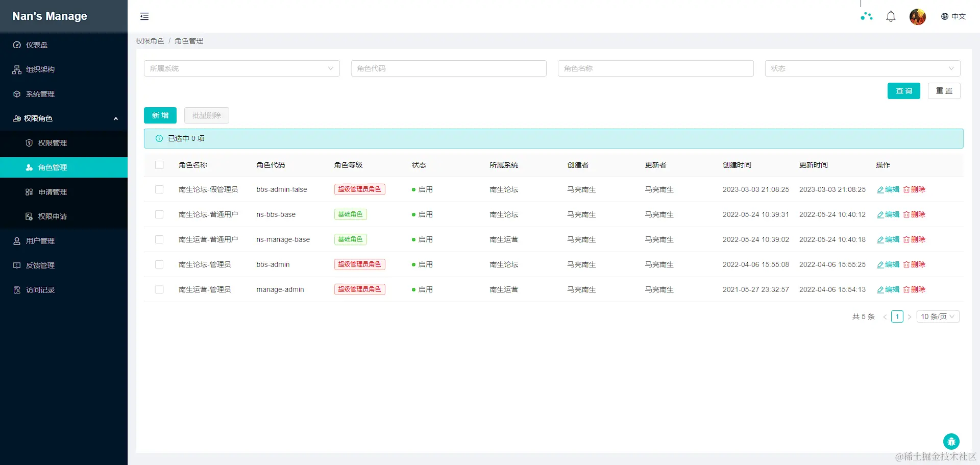Click the 新增 add button
Image resolution: width=980 pixels, height=465 pixels.
point(160,115)
